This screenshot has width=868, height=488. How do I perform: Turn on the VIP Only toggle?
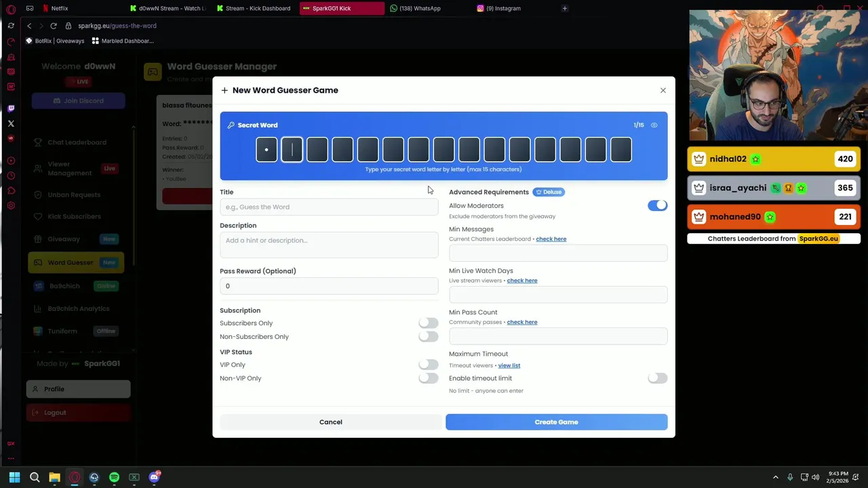(428, 365)
